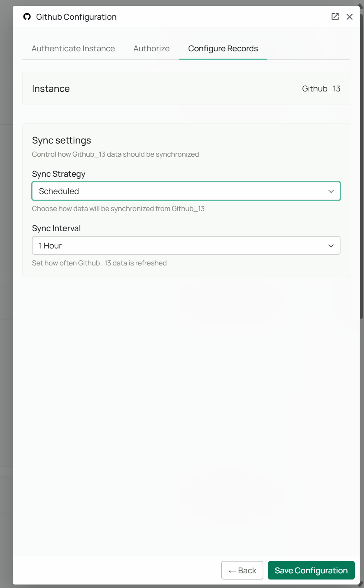Screen dimensions: 364x588
Task: Click the Sync settings heading
Action: pyautogui.click(x=62, y=140)
